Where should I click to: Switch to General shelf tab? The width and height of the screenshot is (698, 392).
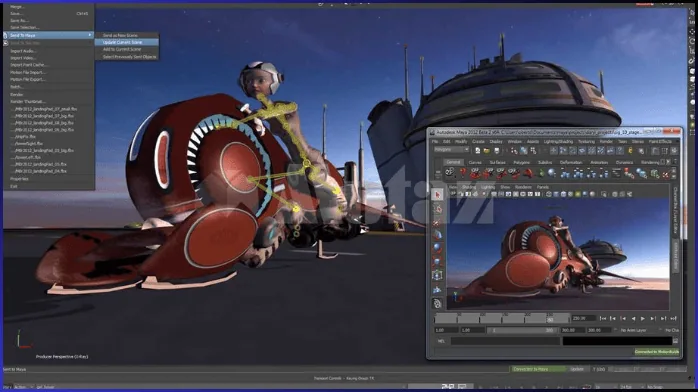pos(453,162)
